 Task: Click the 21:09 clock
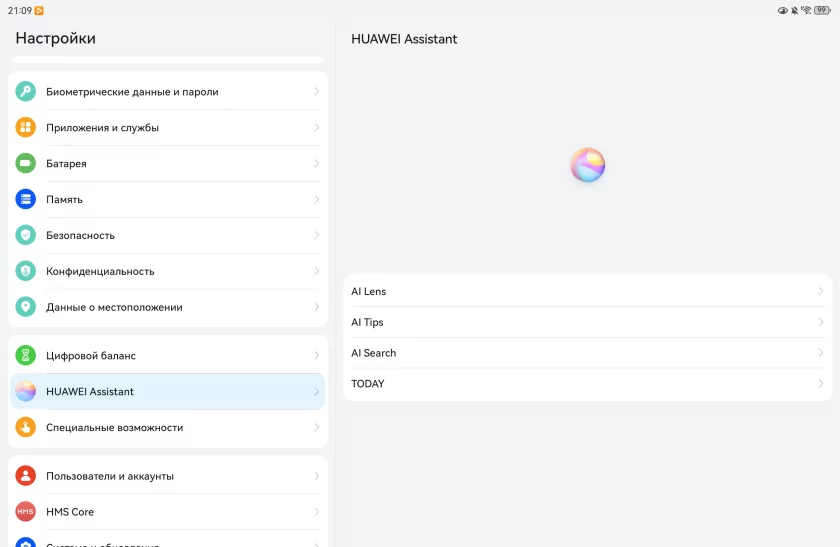click(20, 11)
